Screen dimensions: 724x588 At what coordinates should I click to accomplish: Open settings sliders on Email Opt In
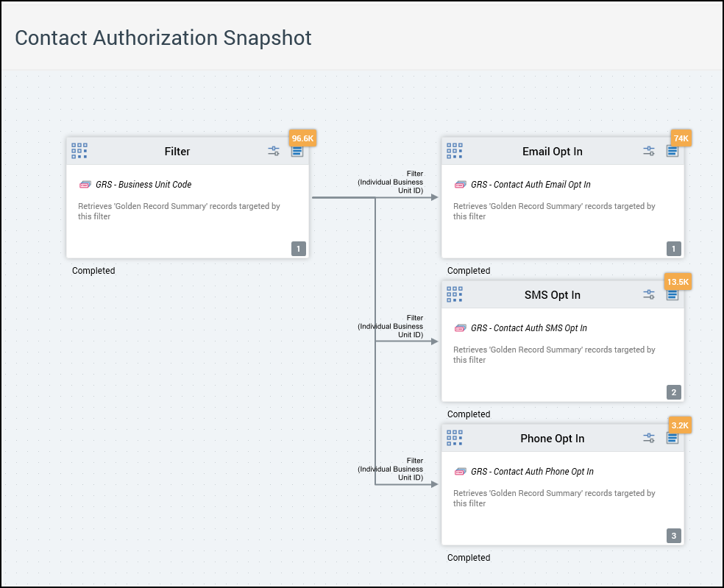click(x=649, y=151)
